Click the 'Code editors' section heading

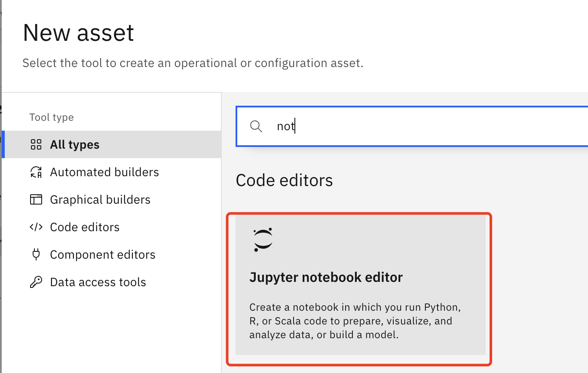284,180
